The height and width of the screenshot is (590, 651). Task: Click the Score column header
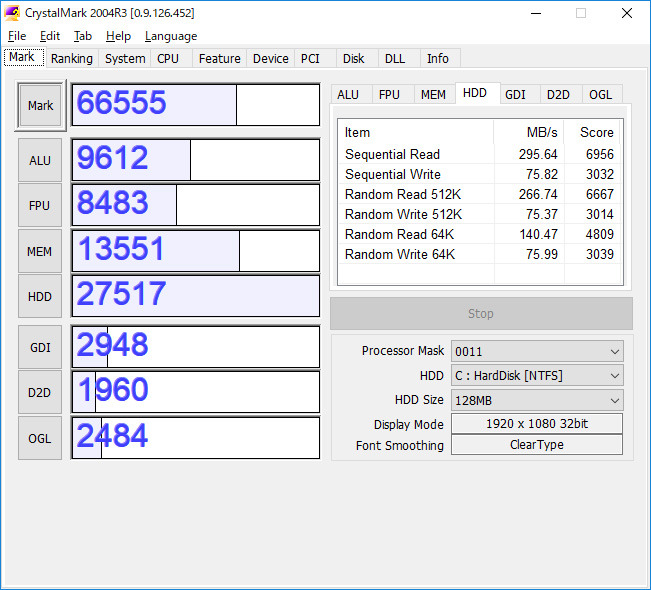pos(593,132)
